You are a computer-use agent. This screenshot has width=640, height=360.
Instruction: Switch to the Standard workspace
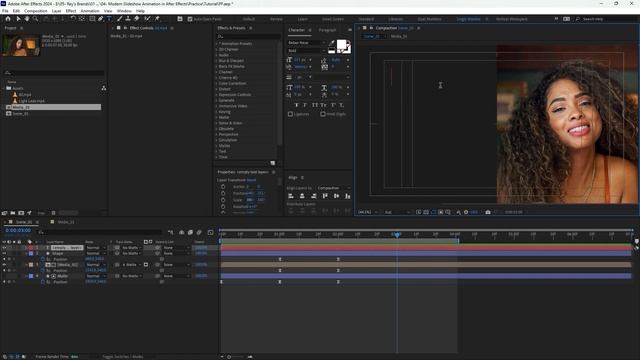(x=366, y=19)
